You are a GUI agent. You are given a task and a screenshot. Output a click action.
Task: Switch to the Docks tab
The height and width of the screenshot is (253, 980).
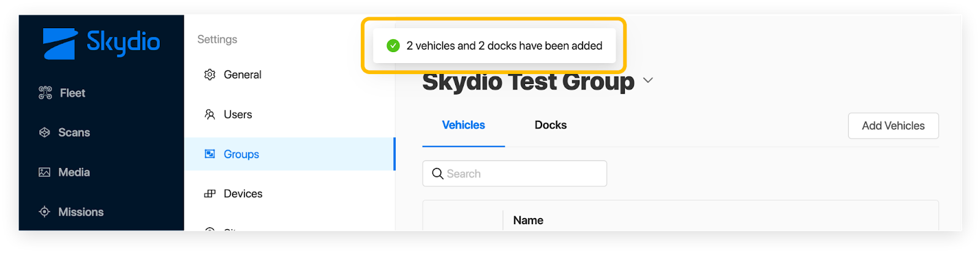click(x=551, y=125)
